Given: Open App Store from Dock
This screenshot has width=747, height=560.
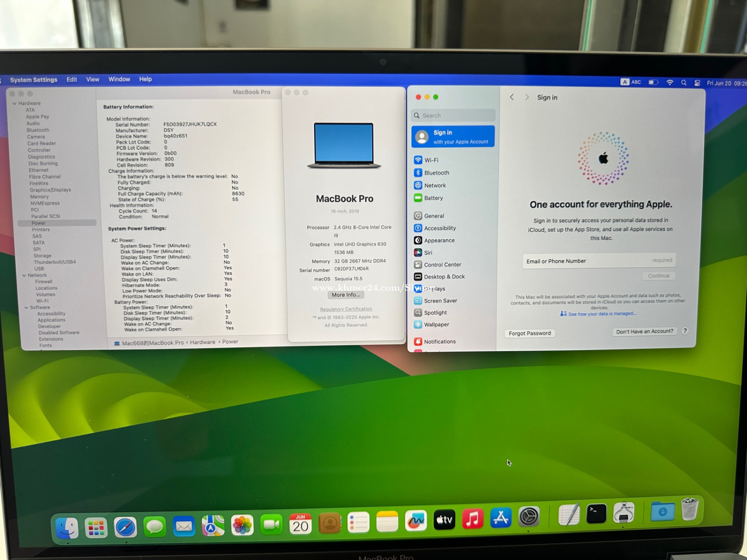Looking at the screenshot, I should point(501,518).
